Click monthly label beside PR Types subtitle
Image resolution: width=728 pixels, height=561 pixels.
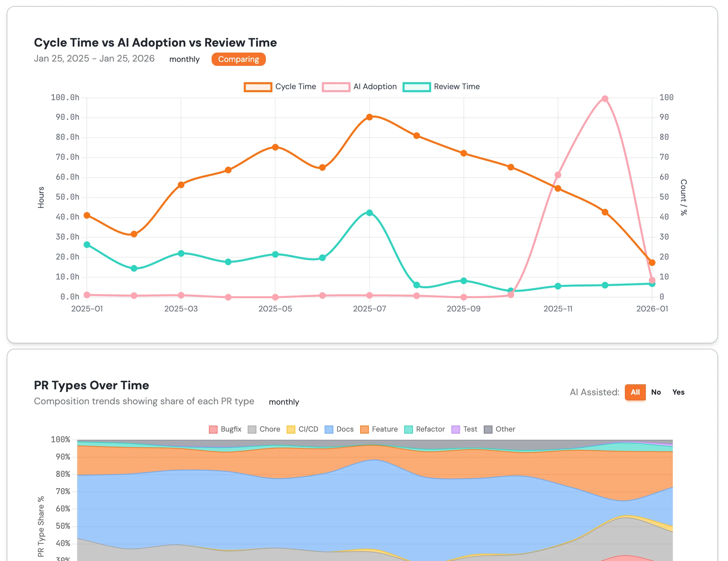tap(284, 402)
